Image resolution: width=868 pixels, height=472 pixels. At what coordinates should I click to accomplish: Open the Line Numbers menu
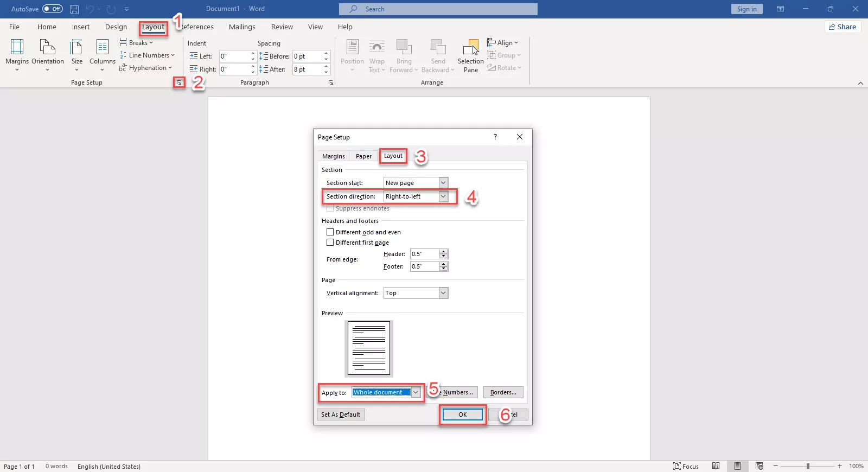pos(147,55)
